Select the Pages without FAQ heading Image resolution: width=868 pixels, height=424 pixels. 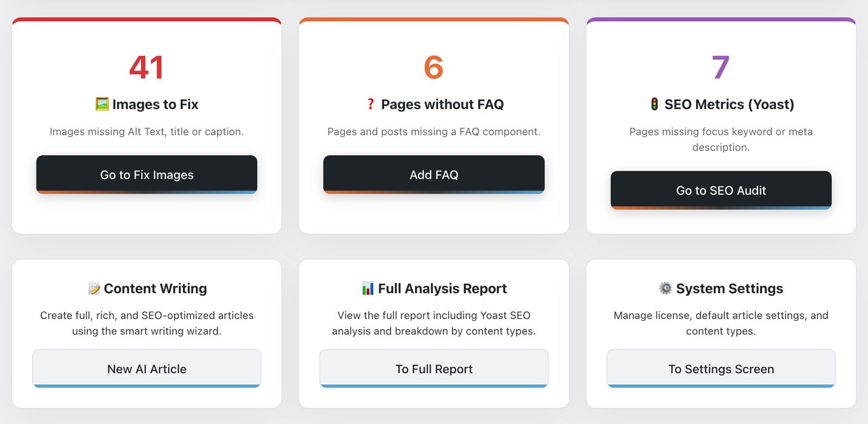coord(442,104)
